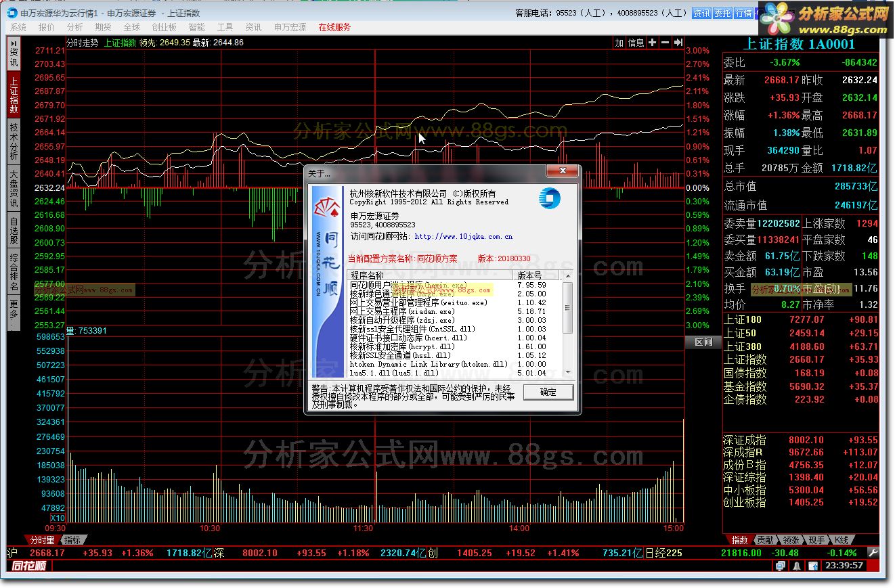Click the blue 行情 button in title bar

pos(743,13)
